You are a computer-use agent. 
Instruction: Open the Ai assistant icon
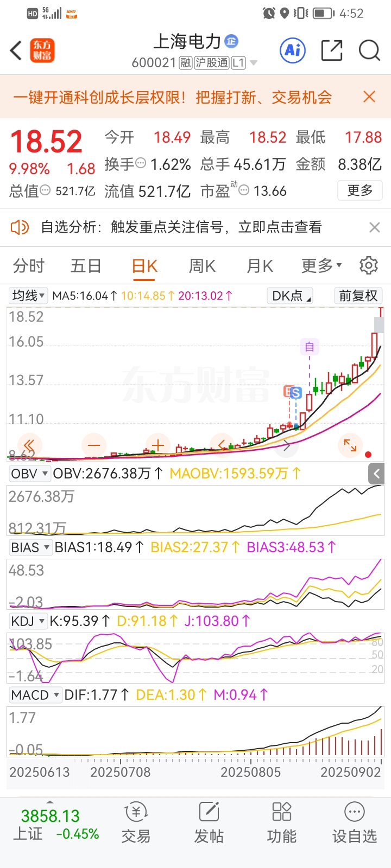click(293, 50)
